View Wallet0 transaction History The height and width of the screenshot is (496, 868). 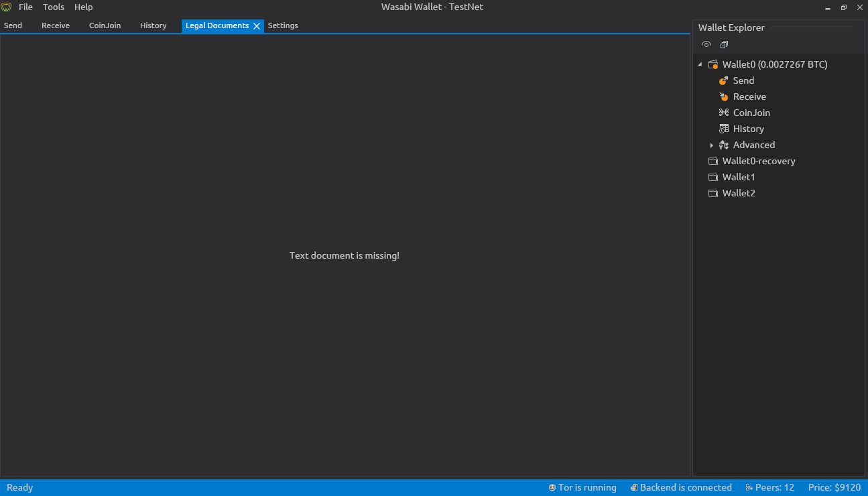pos(748,128)
